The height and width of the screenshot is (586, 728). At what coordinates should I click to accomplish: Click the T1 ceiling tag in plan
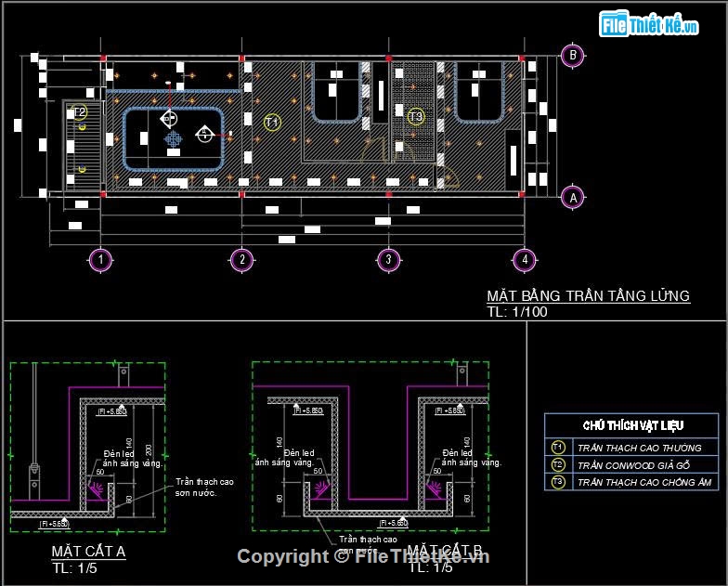(272, 122)
